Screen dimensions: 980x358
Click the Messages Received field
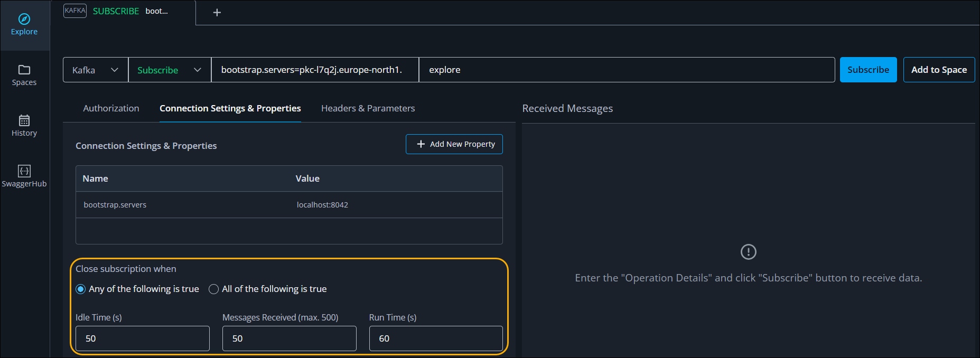pyautogui.click(x=290, y=338)
